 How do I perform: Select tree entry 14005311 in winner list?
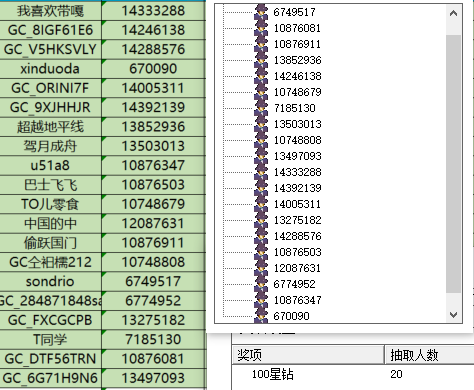[297, 204]
